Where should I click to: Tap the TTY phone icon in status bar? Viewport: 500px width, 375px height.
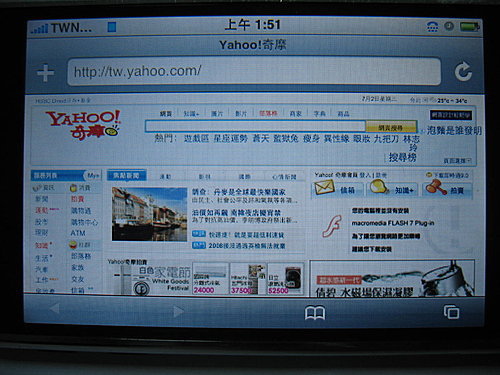pos(432,27)
